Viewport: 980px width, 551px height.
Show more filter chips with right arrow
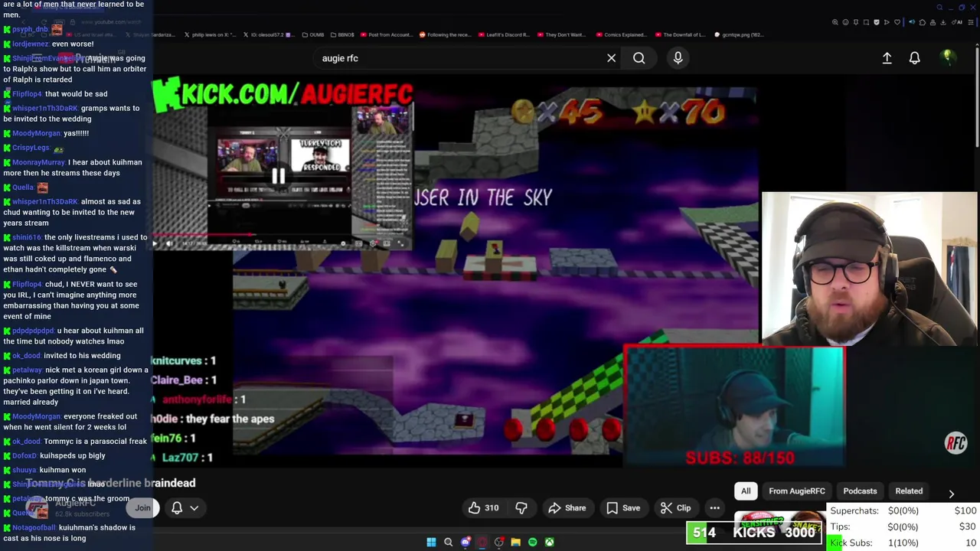(x=951, y=494)
